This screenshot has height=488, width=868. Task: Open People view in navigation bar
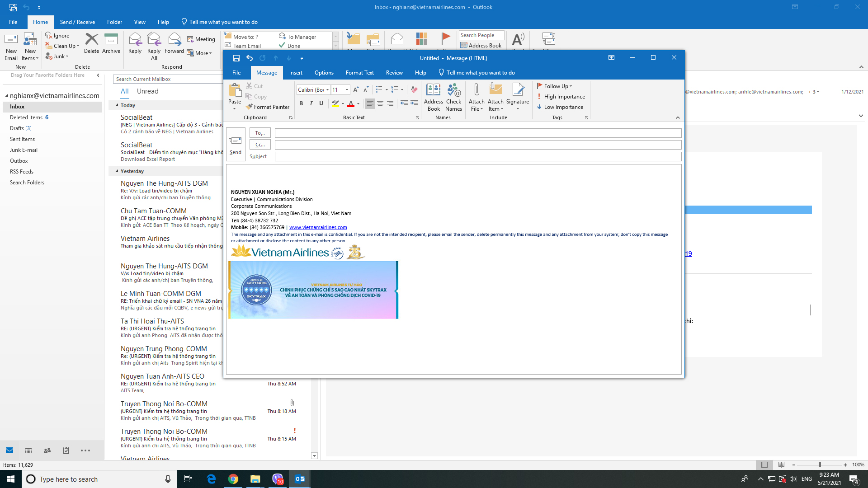click(x=47, y=450)
